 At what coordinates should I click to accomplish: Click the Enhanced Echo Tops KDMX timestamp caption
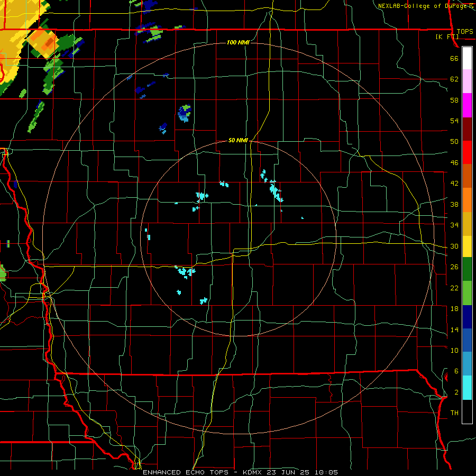(x=240, y=472)
